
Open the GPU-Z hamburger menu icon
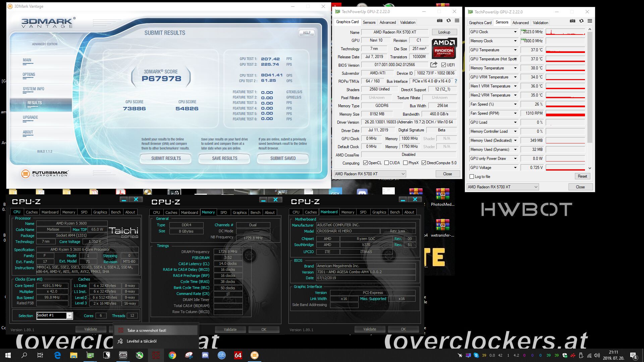pos(457,21)
